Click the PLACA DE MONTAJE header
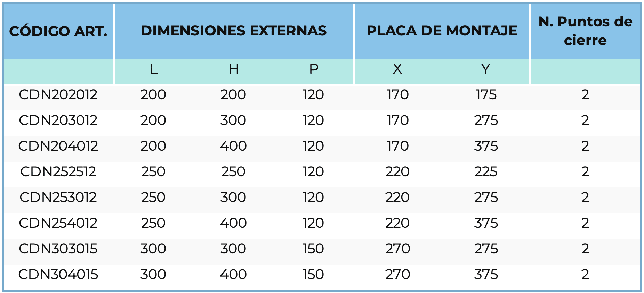644x293 pixels. point(442,31)
